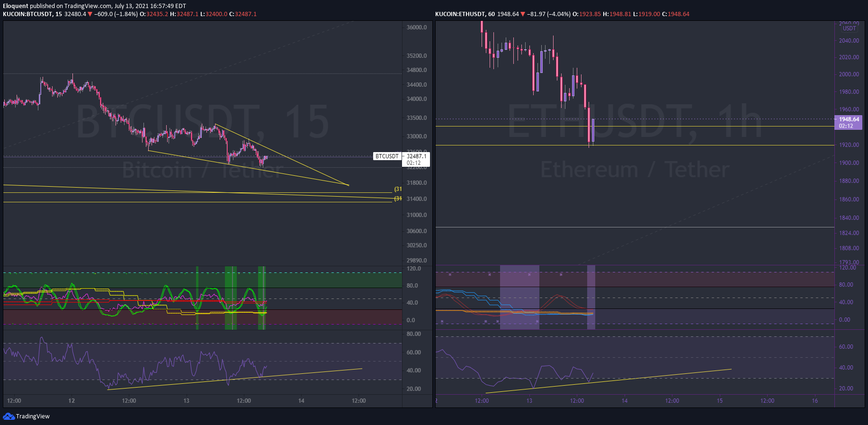Screen dimensions: 868x425
Task: Click the 33000.0 price axis label
Action: [x=417, y=136]
